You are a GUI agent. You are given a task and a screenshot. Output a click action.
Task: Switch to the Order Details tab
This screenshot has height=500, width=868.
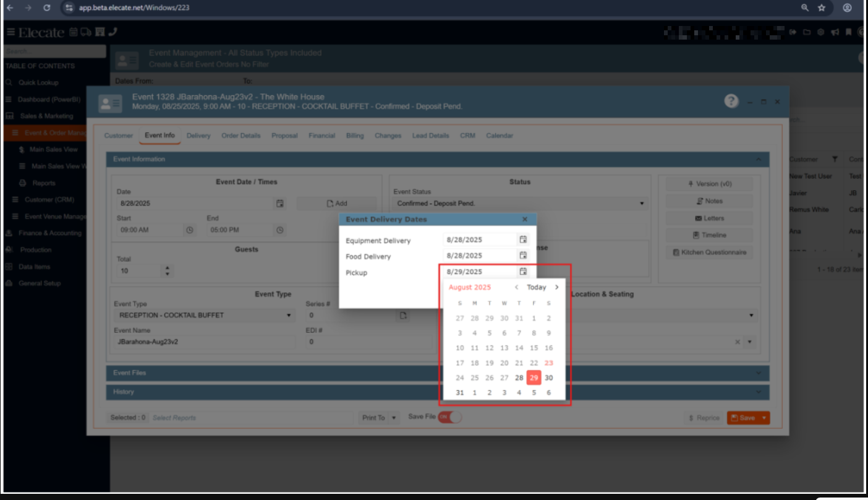(240, 136)
